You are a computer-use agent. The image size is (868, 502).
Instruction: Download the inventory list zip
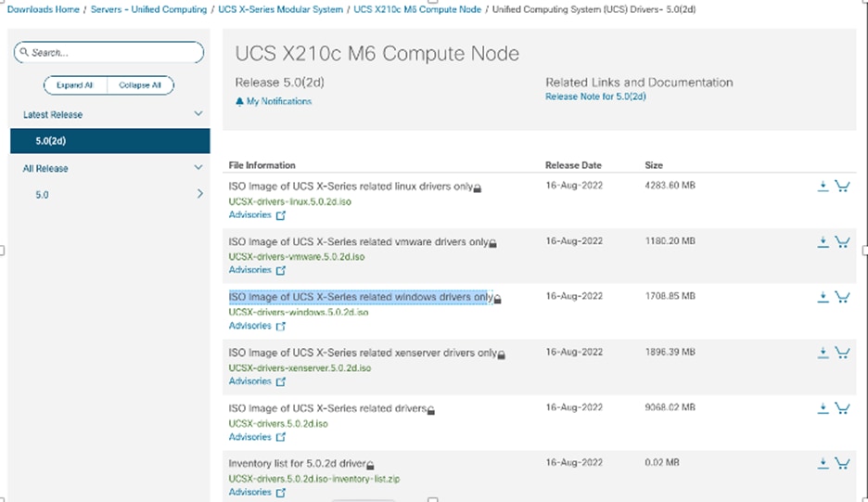[823, 463]
